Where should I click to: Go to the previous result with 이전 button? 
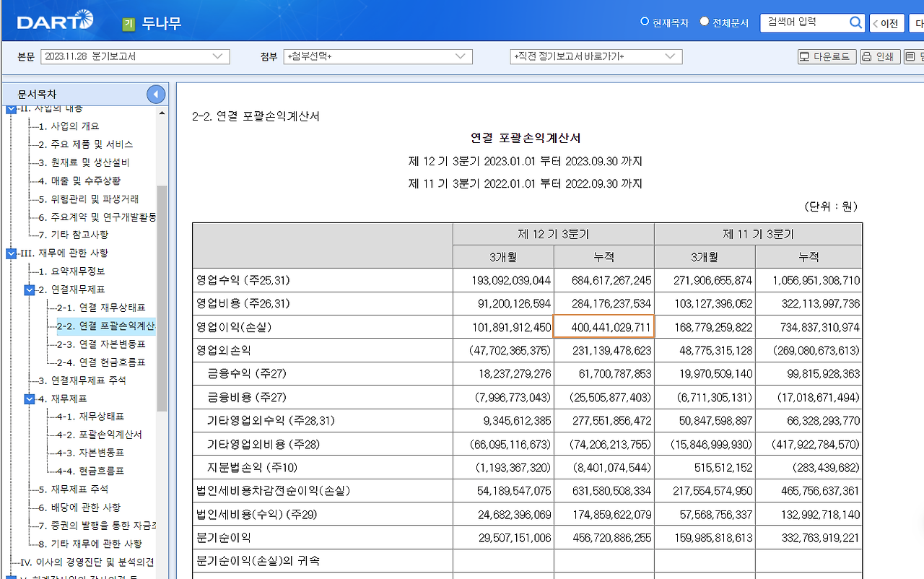tap(887, 23)
